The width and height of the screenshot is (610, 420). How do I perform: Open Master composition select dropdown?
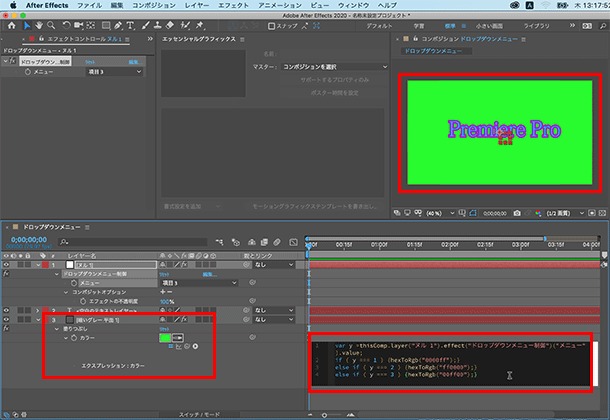(335, 67)
